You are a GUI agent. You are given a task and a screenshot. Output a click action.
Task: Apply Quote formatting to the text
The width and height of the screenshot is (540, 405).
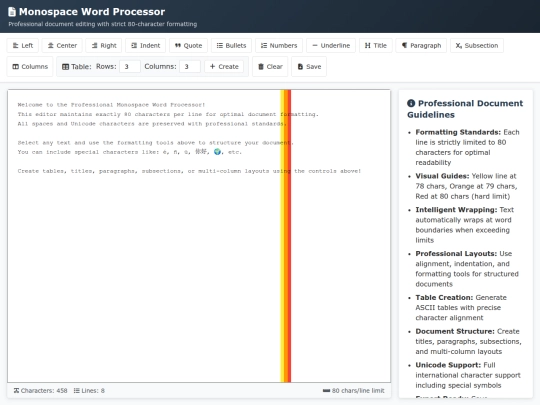pyautogui.click(x=188, y=45)
